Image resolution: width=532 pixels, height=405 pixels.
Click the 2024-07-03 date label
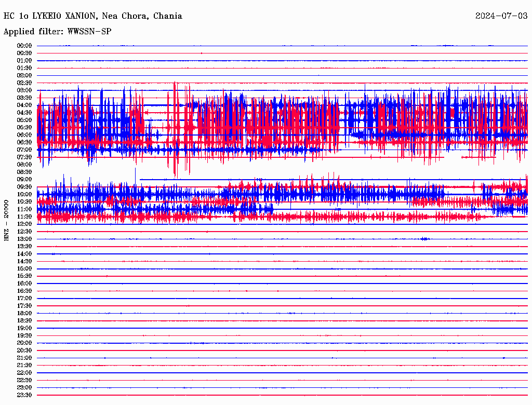501,16
